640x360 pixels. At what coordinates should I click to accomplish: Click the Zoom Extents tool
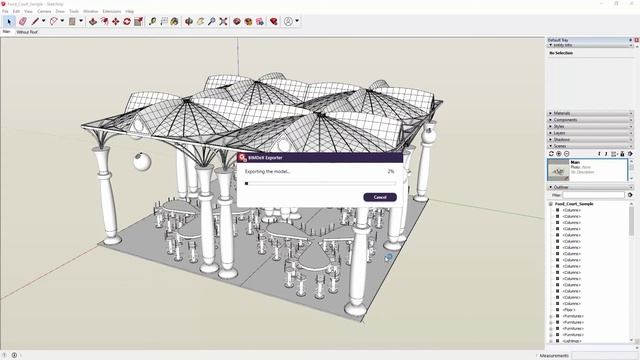223,22
